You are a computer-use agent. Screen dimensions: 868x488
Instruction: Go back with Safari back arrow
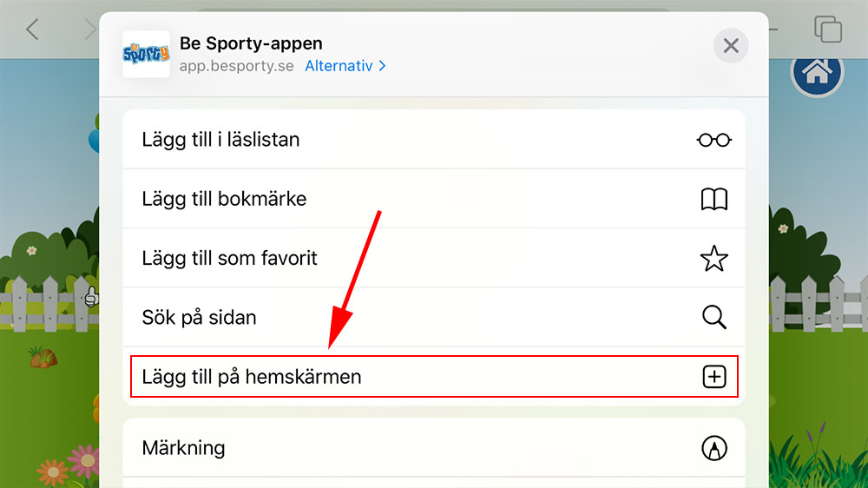(x=33, y=30)
